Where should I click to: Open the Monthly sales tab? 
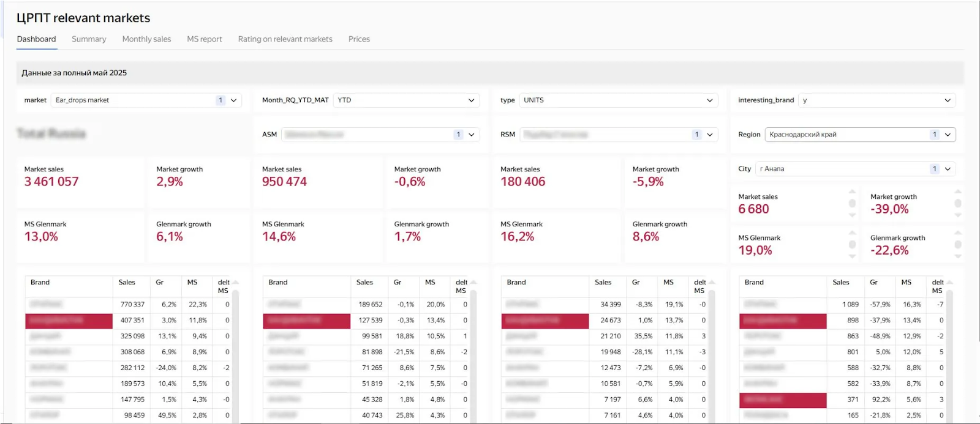(x=146, y=39)
